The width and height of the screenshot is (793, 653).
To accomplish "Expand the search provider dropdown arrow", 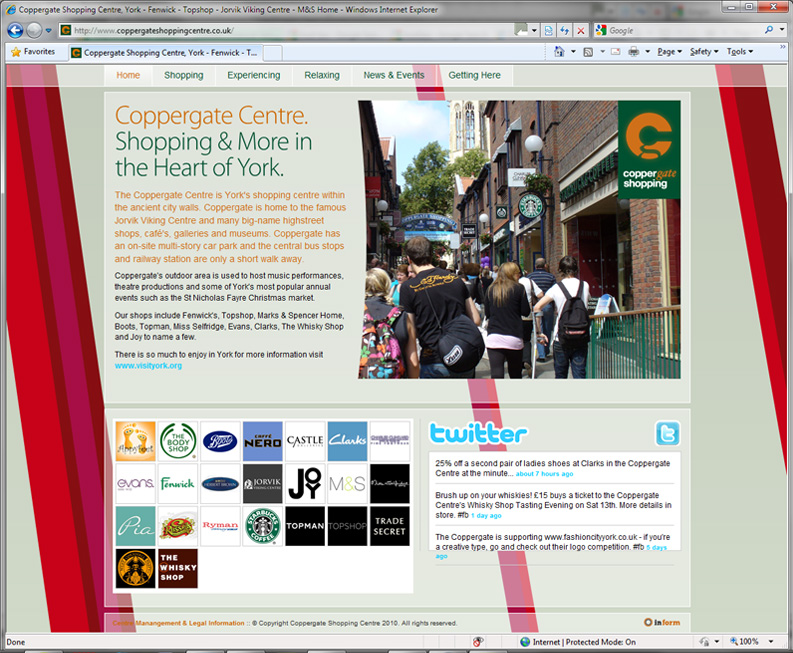I will (x=782, y=30).
